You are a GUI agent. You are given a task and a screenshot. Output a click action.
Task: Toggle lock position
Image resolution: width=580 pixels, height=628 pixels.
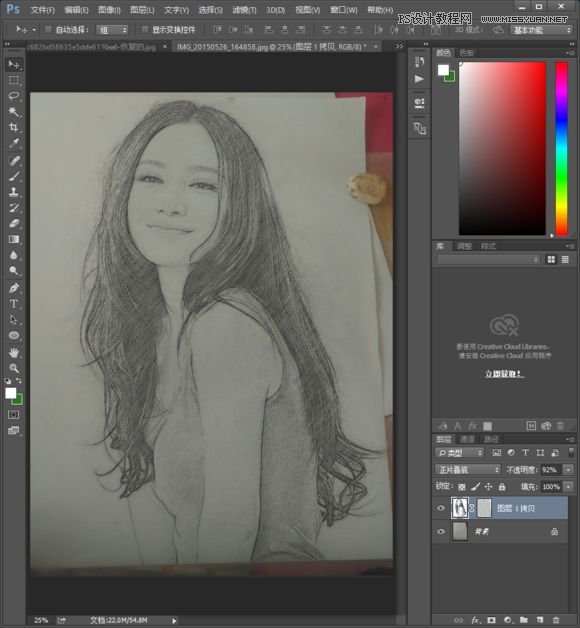pyautogui.click(x=488, y=487)
